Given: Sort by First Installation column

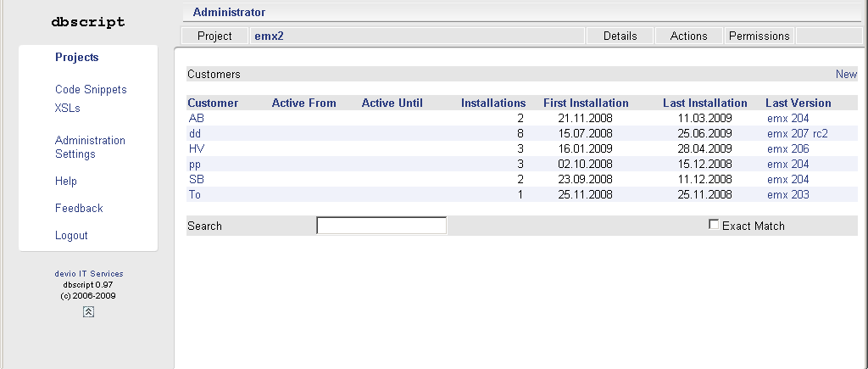Looking at the screenshot, I should [586, 103].
